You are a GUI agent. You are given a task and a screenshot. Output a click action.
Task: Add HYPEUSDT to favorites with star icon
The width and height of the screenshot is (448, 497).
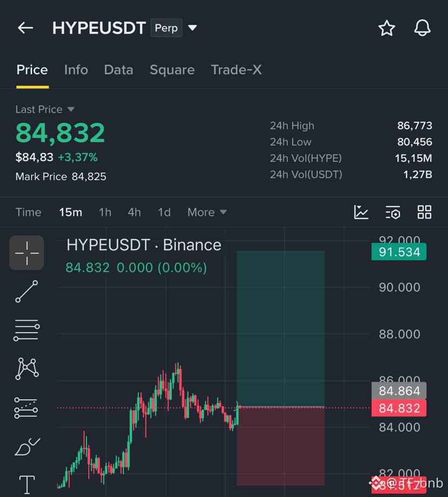click(x=387, y=28)
